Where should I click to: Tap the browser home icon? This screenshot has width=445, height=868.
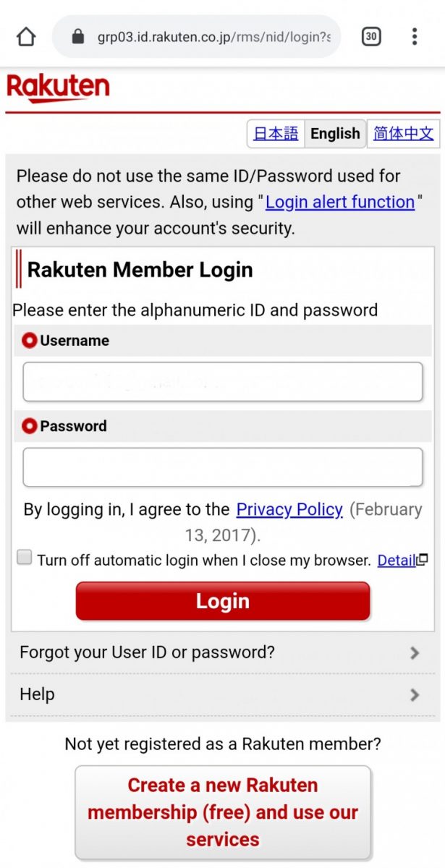click(26, 37)
